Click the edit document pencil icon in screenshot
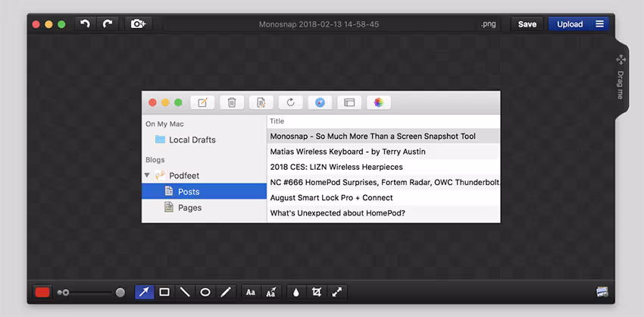Screen dimensions: 644x317 tap(261, 103)
